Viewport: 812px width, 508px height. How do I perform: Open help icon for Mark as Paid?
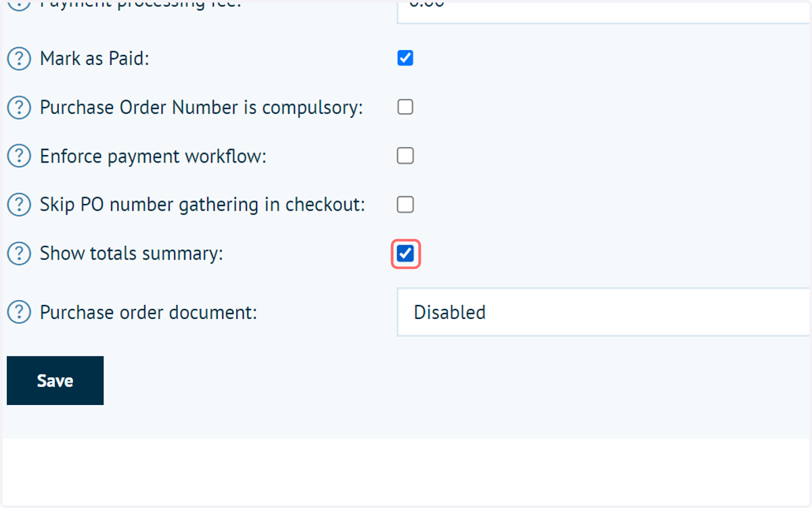point(19,59)
